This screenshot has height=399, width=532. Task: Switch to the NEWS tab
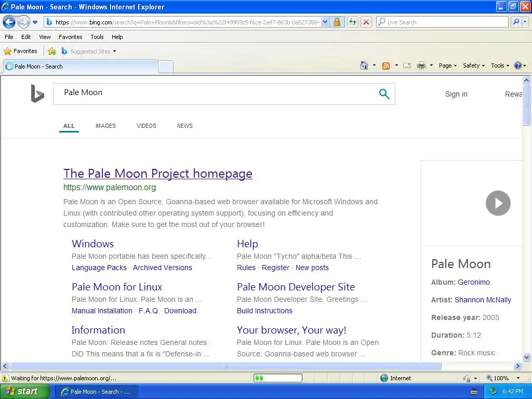click(184, 126)
